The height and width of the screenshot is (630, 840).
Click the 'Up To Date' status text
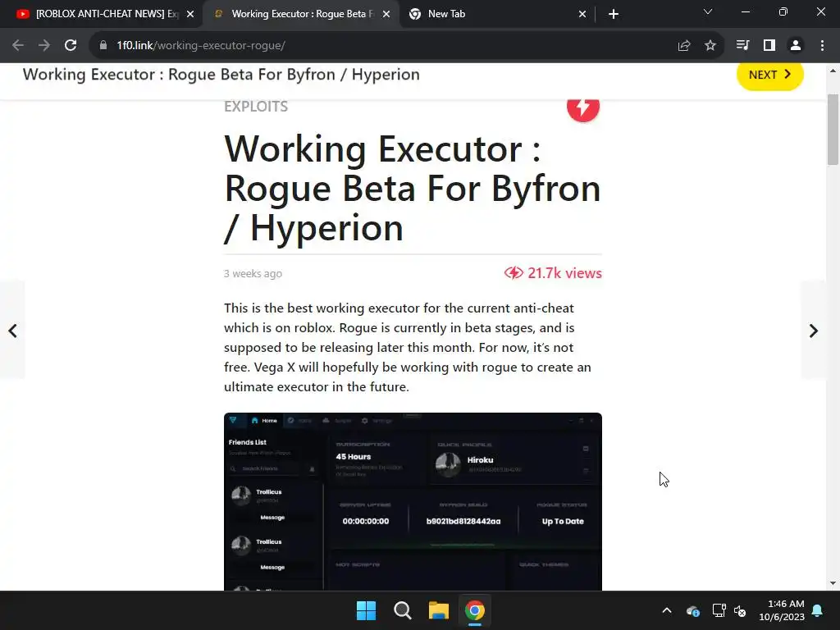click(563, 521)
